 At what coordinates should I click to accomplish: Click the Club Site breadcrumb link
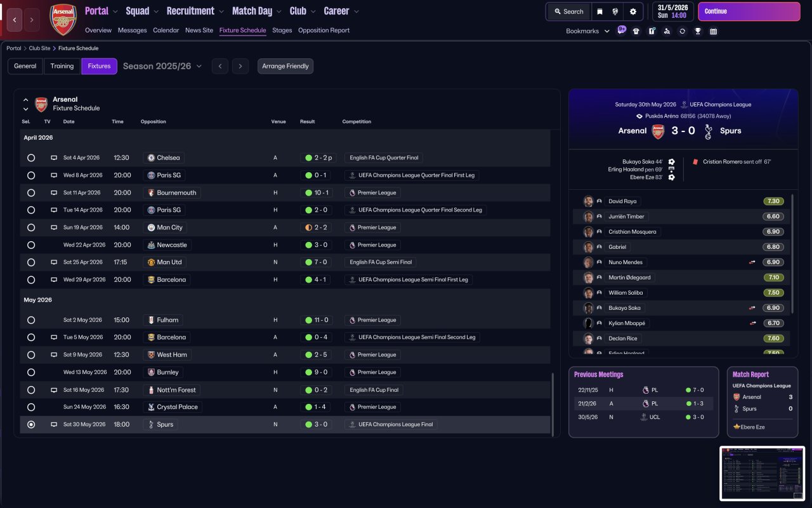(x=39, y=48)
